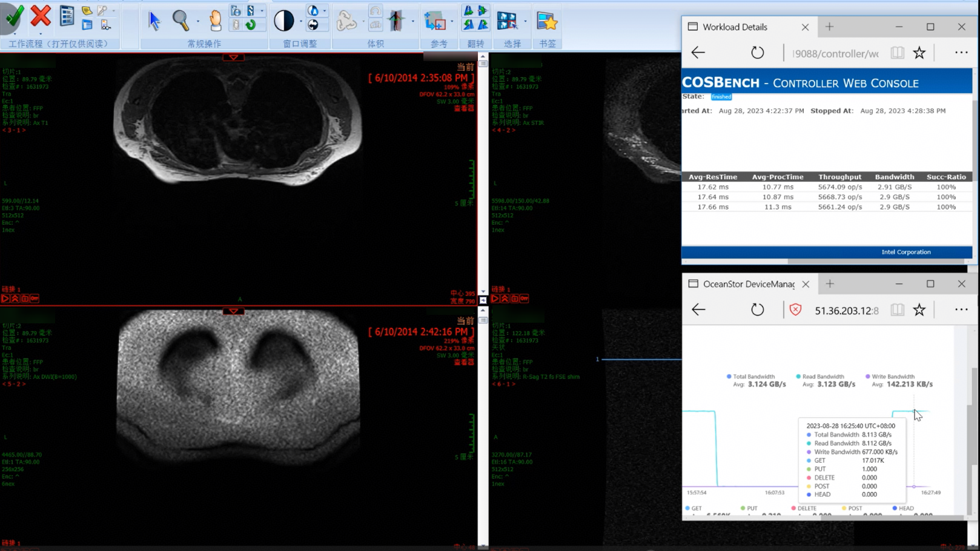Open dropdown arrow beside magnifier zoom tool
980x551 pixels.
point(198,22)
